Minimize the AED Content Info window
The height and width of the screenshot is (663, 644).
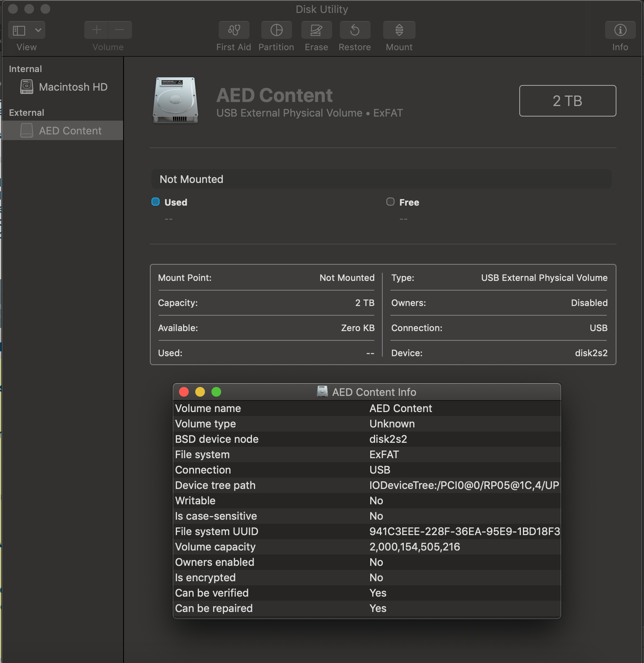tap(200, 392)
